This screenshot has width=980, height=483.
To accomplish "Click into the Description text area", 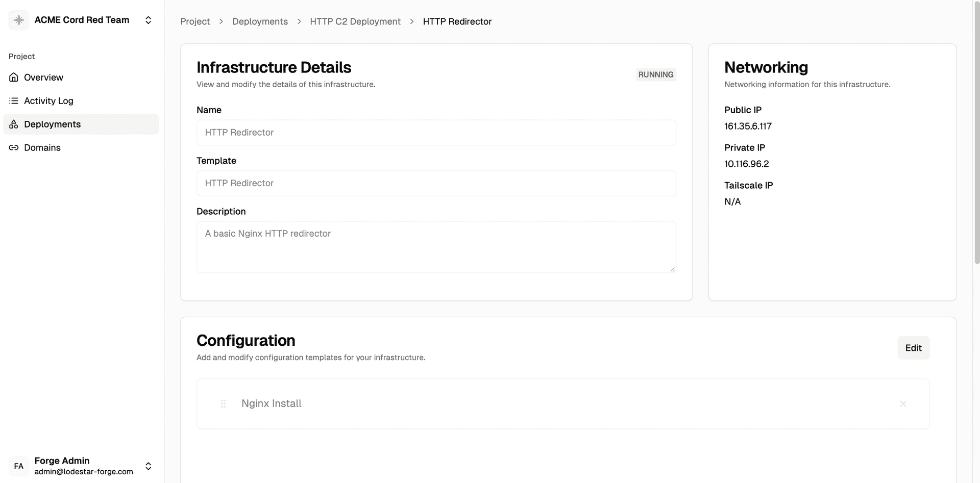I will [436, 247].
